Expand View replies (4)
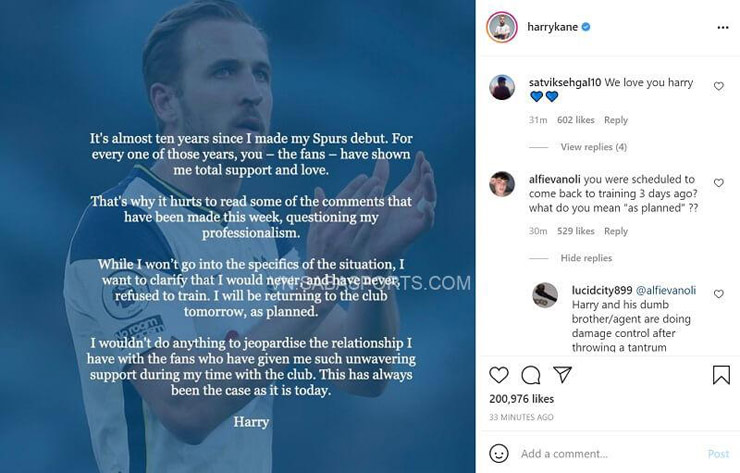Viewport: 740px width, 473px height. (x=593, y=147)
